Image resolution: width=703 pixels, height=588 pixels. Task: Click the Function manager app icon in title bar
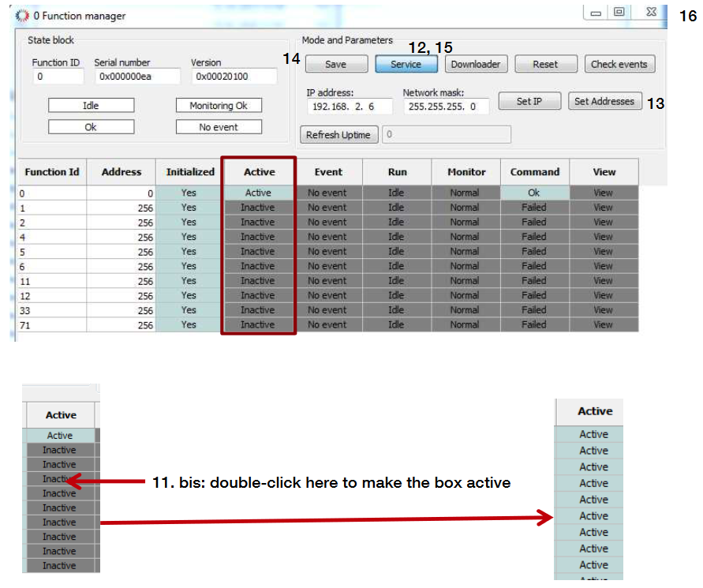pyautogui.click(x=22, y=16)
